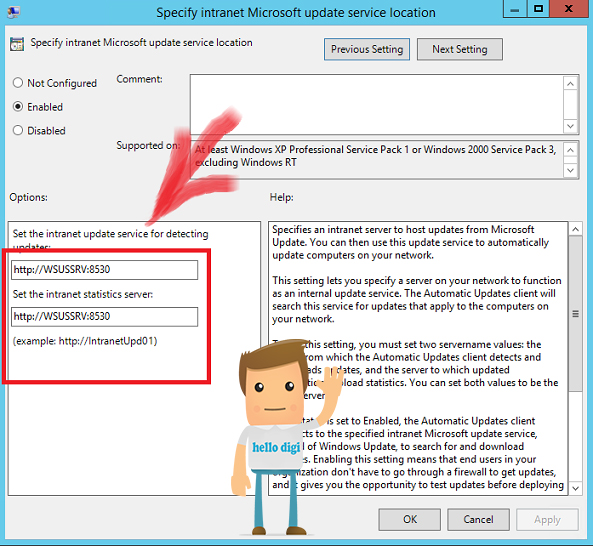Minimize the policy dialog window
593x546 pixels.
click(515, 9)
